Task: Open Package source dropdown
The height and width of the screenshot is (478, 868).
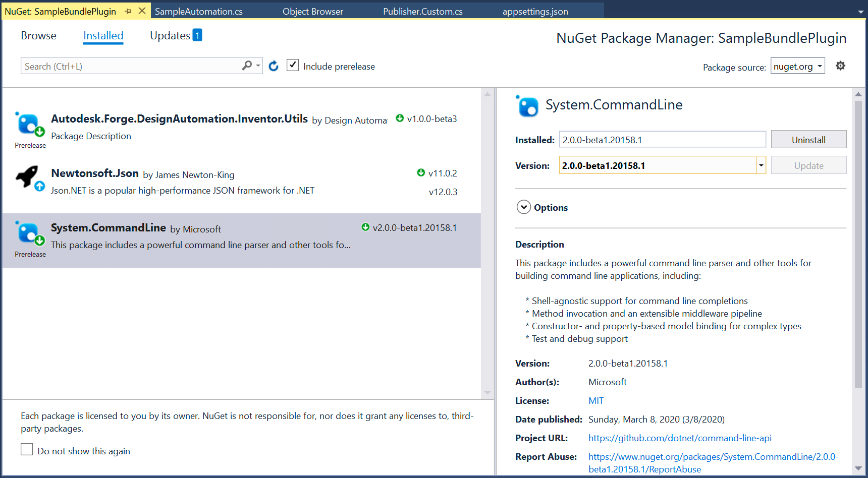Action: (798, 66)
